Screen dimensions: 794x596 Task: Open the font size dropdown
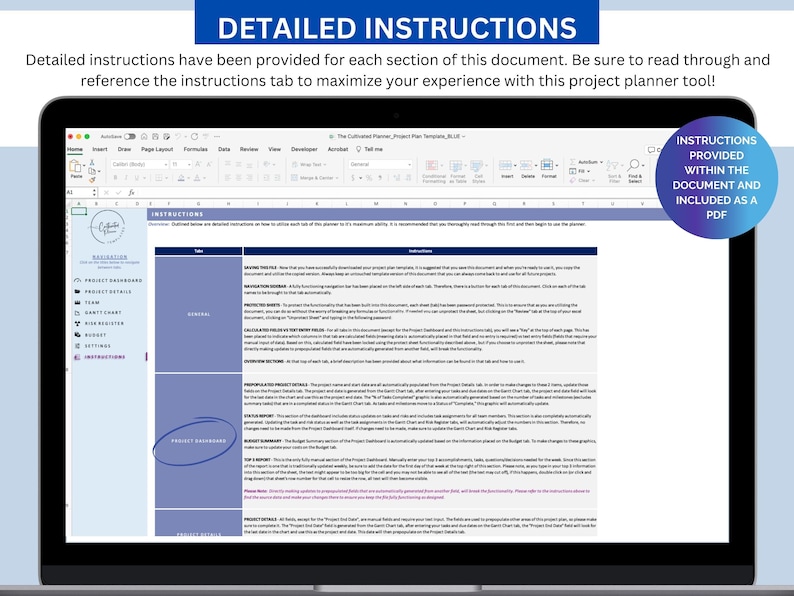181,165
